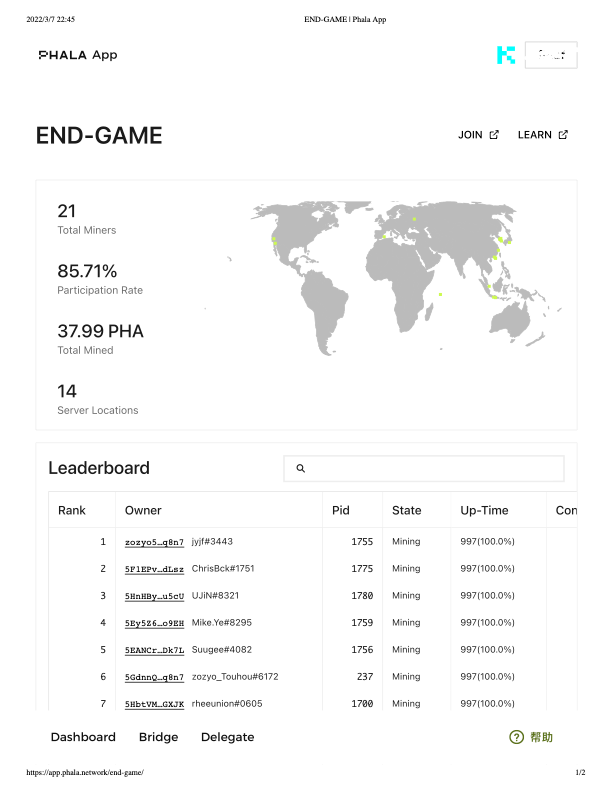Click the search magnifier icon in Leaderboard
This screenshot has width=612, height=792.
tap(300, 468)
